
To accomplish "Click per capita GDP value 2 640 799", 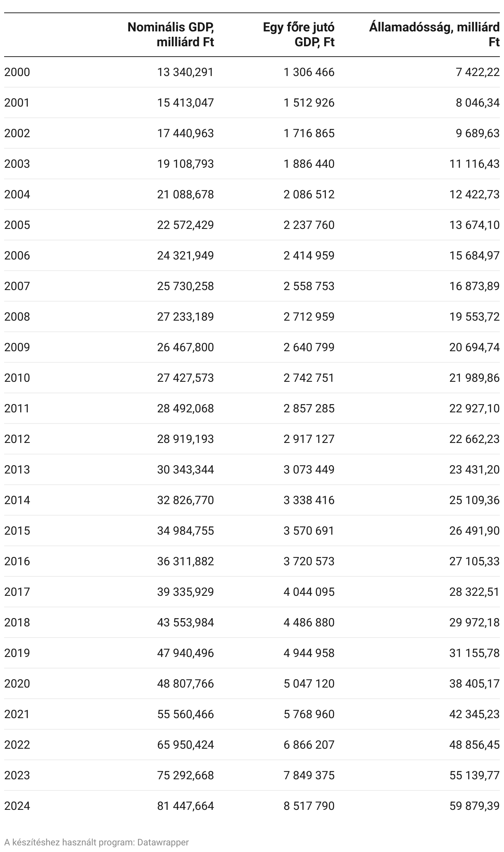I will click(x=309, y=347).
